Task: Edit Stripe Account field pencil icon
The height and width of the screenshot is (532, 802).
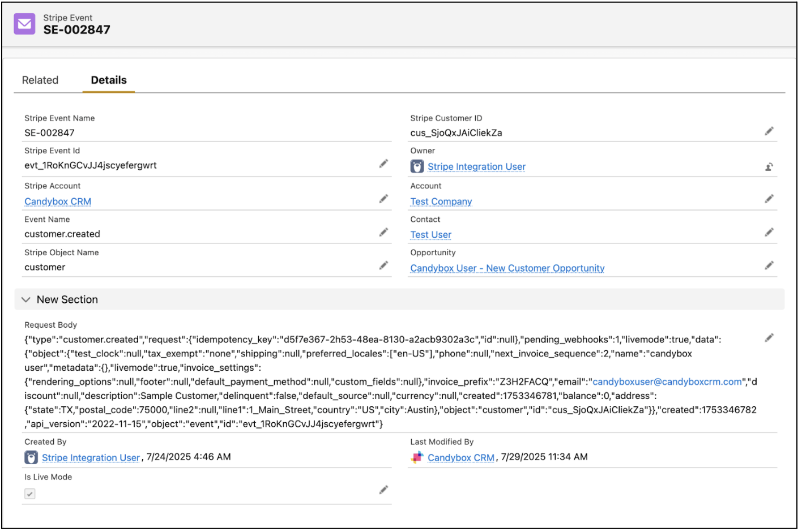Action: [x=383, y=199]
